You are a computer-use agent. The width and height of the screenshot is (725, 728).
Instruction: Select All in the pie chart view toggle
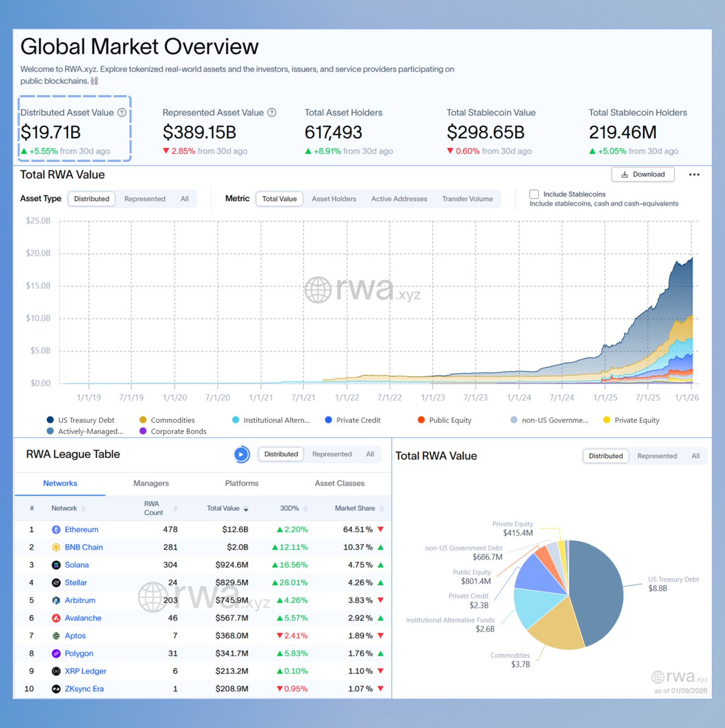(x=695, y=456)
